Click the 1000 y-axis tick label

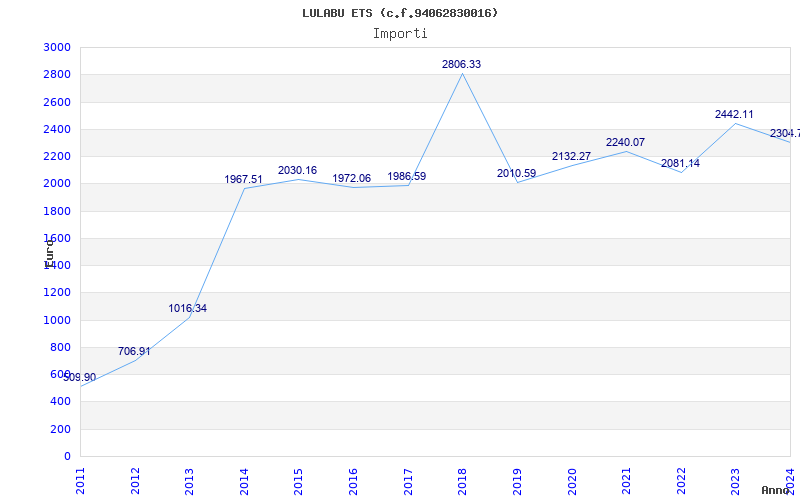pyautogui.click(x=57, y=320)
